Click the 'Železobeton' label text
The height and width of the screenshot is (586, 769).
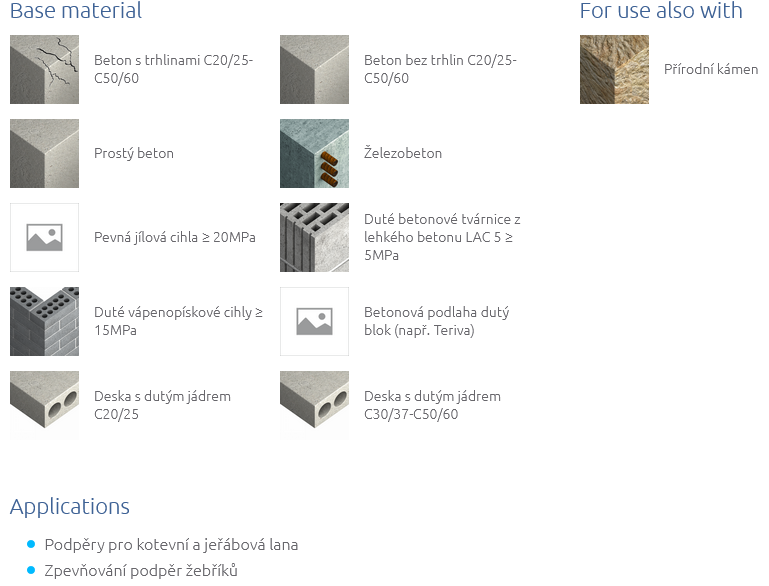(403, 153)
